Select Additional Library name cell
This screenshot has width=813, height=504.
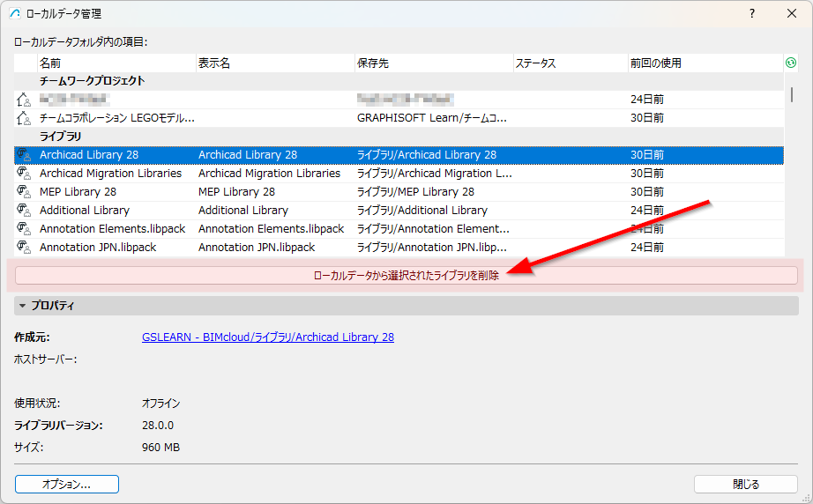point(85,210)
